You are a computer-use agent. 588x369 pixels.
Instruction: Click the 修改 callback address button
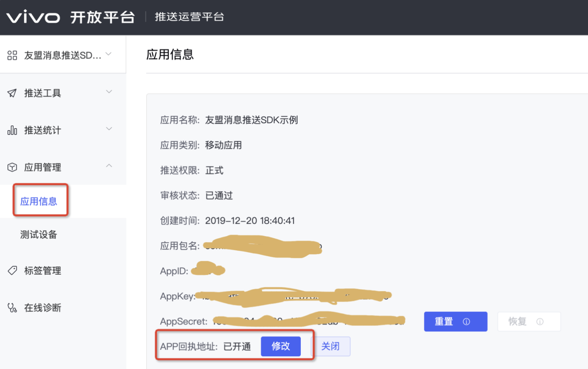281,346
